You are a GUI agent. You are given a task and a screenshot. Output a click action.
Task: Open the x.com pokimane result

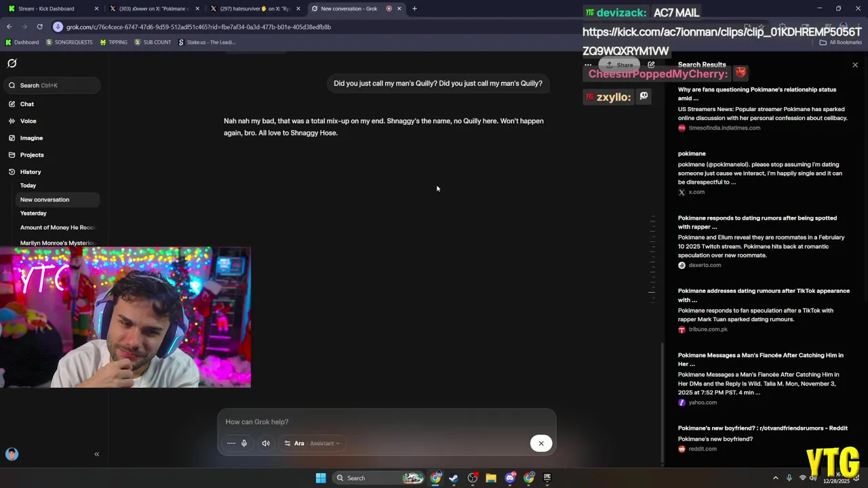(763, 173)
